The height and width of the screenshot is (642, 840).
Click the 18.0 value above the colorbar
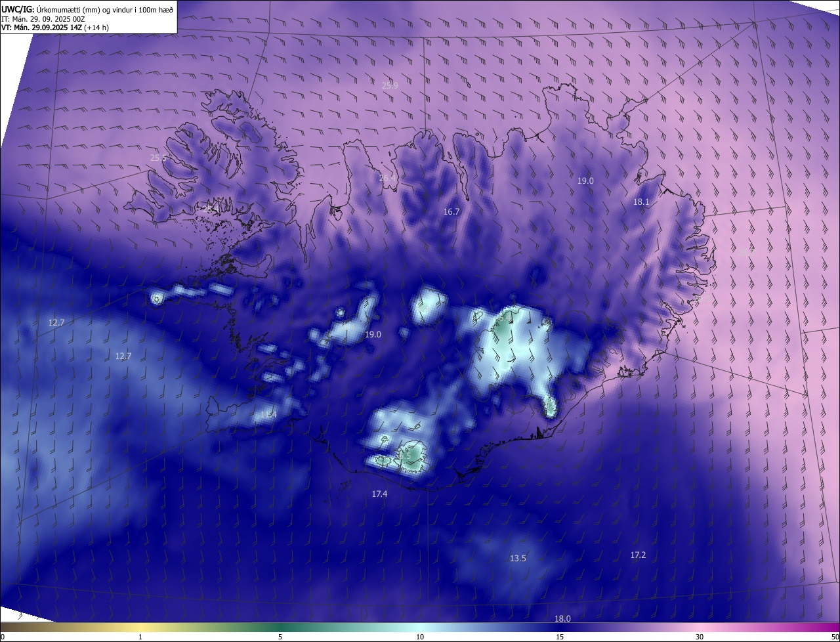[562, 618]
